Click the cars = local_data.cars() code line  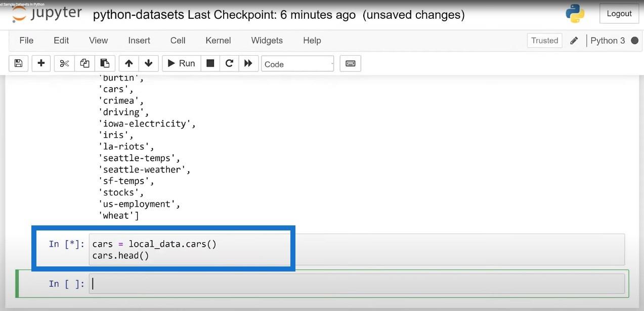coord(154,244)
